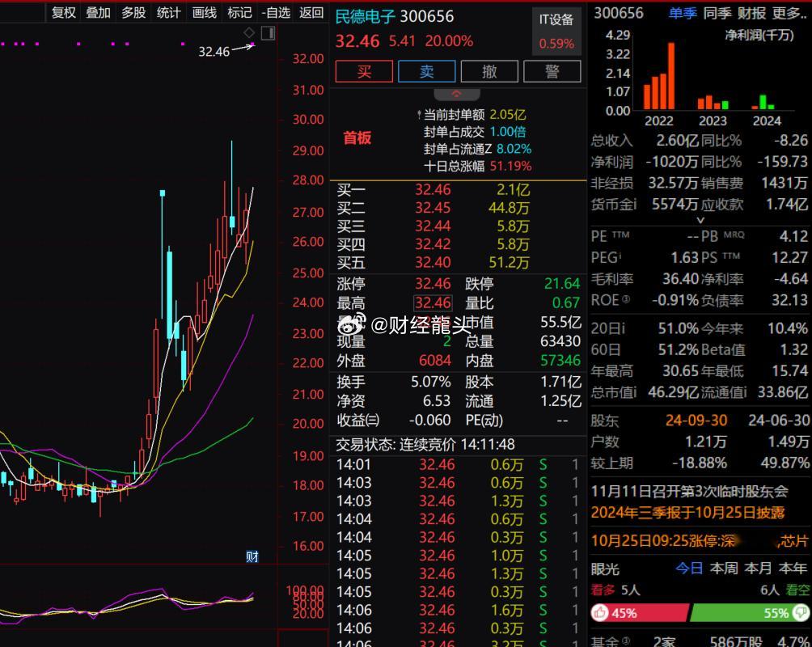Activate the 画线 drawing tool
Screen dimensions: 812x647
tap(204, 12)
